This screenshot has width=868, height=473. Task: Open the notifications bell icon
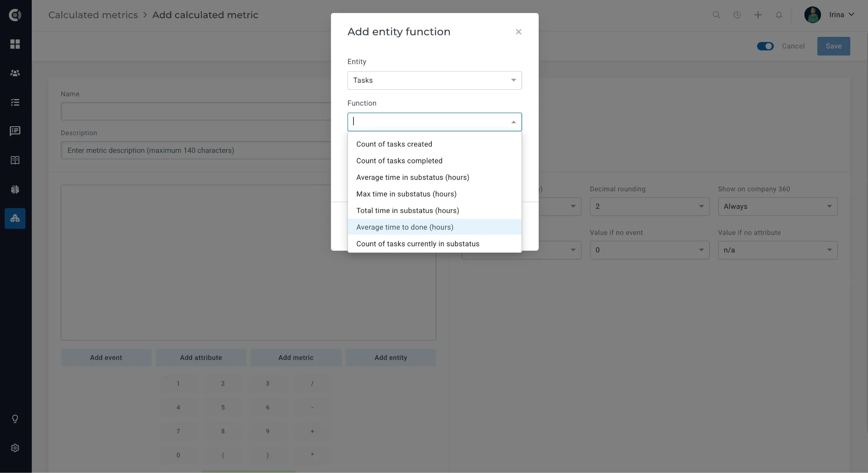[779, 15]
